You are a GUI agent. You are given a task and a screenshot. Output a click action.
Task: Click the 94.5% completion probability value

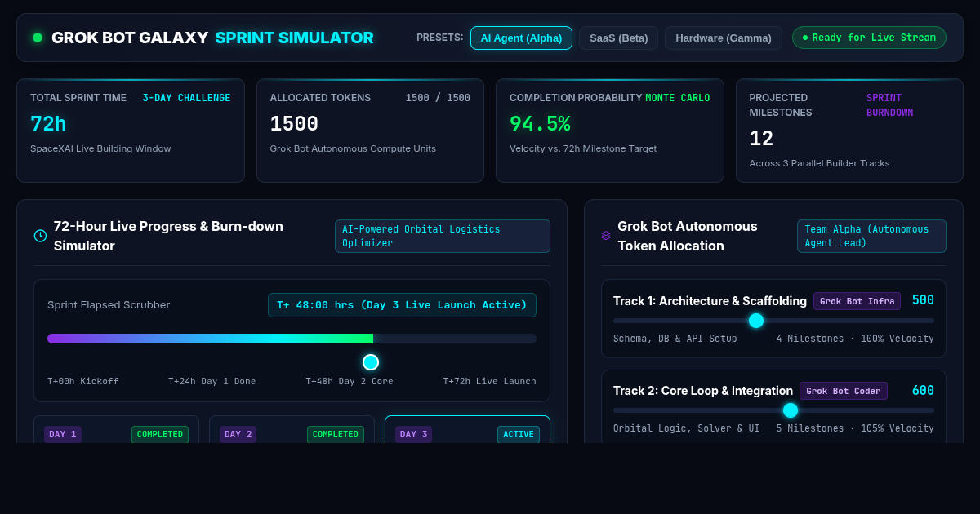540,124
